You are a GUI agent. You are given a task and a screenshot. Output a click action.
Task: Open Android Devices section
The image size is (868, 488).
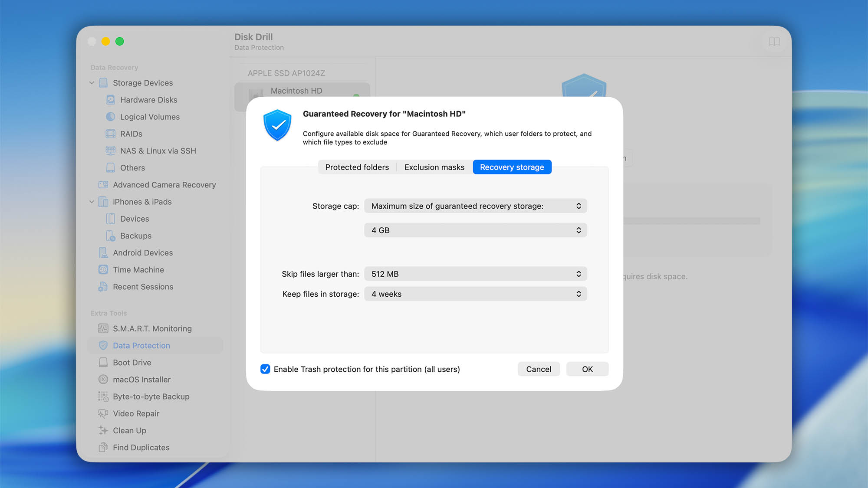(x=143, y=252)
